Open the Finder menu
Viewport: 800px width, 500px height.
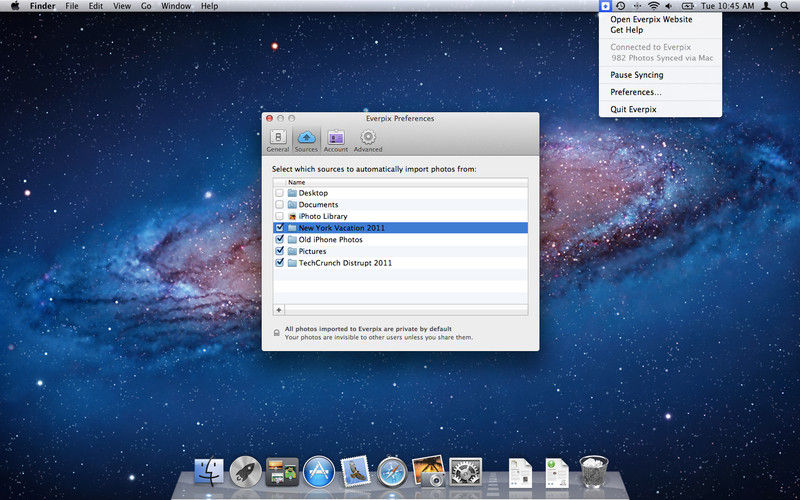(42, 6)
